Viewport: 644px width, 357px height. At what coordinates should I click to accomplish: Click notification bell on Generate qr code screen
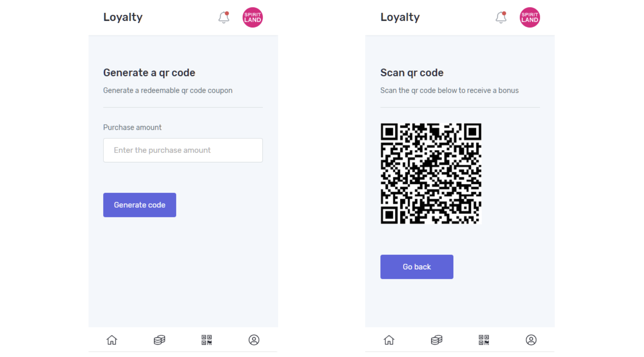(224, 17)
